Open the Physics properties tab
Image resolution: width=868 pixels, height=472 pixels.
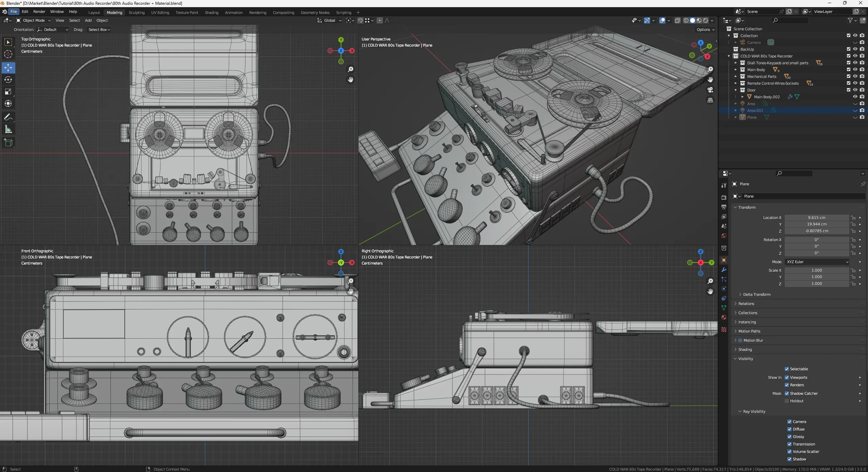(724, 288)
